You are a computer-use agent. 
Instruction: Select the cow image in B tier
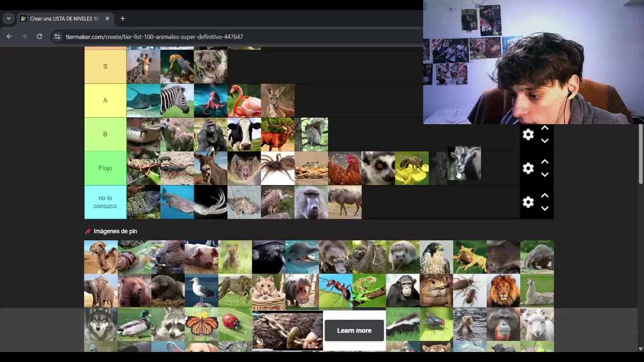click(244, 134)
